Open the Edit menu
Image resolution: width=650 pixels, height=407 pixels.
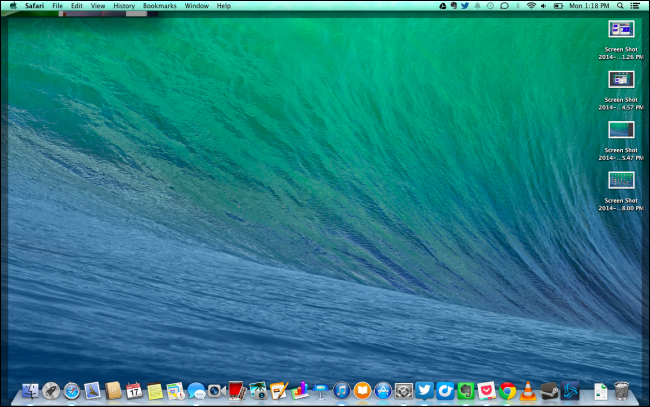point(77,6)
